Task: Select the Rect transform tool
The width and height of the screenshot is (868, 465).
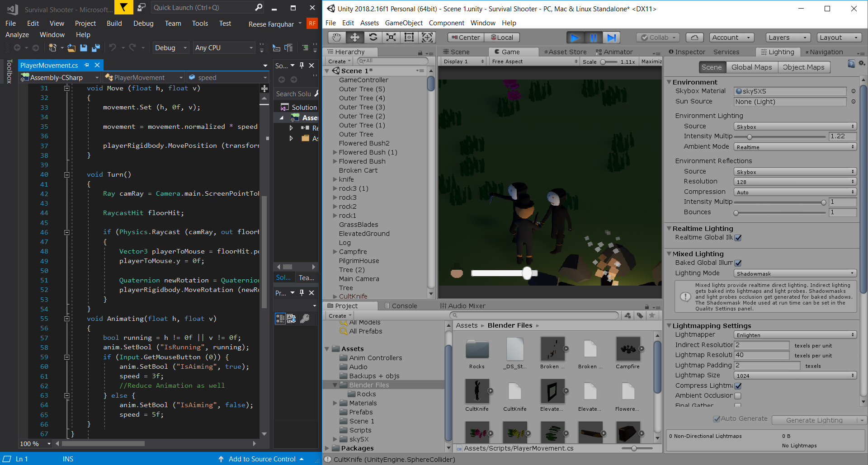Action: [409, 38]
